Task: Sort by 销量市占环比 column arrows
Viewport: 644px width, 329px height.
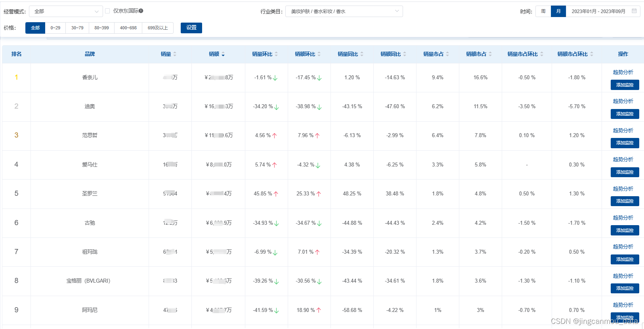Action: click(542, 54)
